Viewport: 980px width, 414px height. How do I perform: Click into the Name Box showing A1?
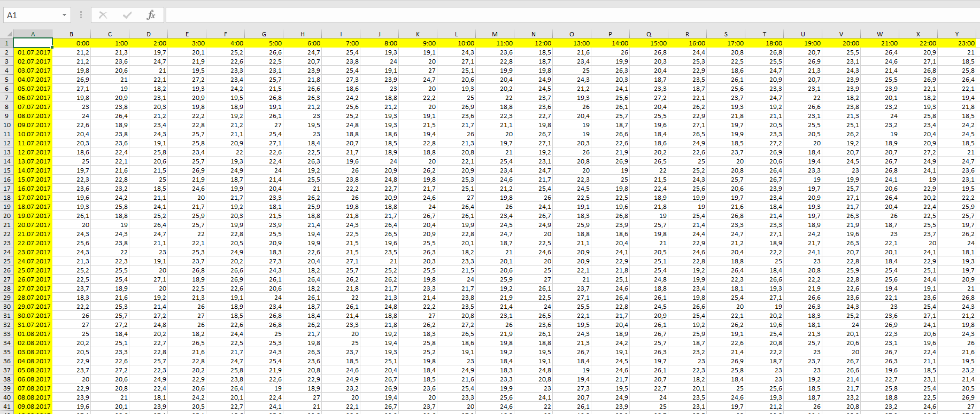(x=32, y=15)
